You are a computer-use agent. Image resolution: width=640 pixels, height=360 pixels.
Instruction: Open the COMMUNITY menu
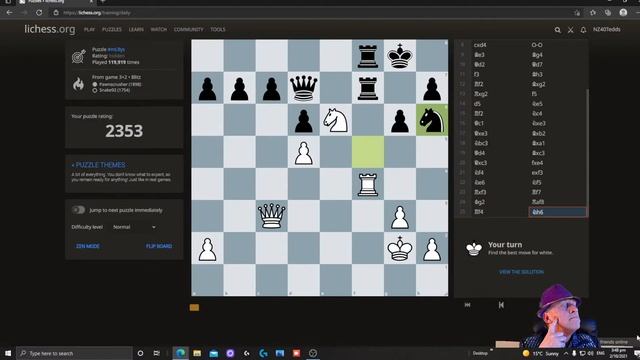[x=188, y=29]
